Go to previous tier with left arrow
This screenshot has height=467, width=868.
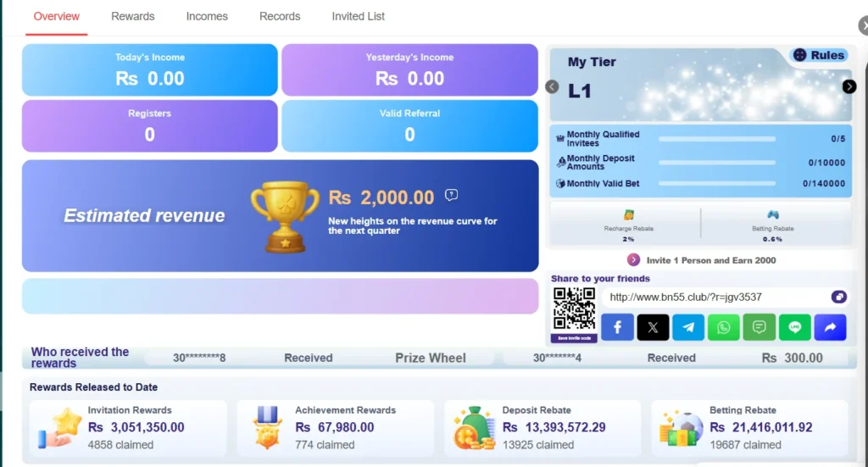tap(552, 86)
